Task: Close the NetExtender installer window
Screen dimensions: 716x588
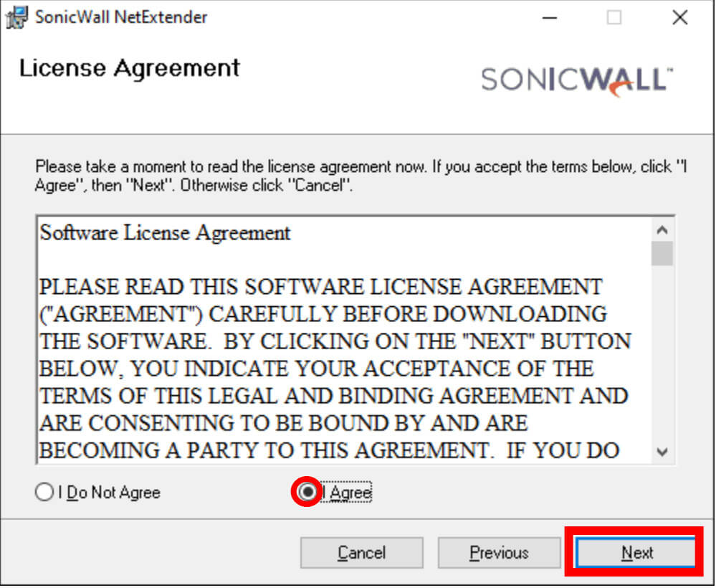Action: click(x=680, y=18)
